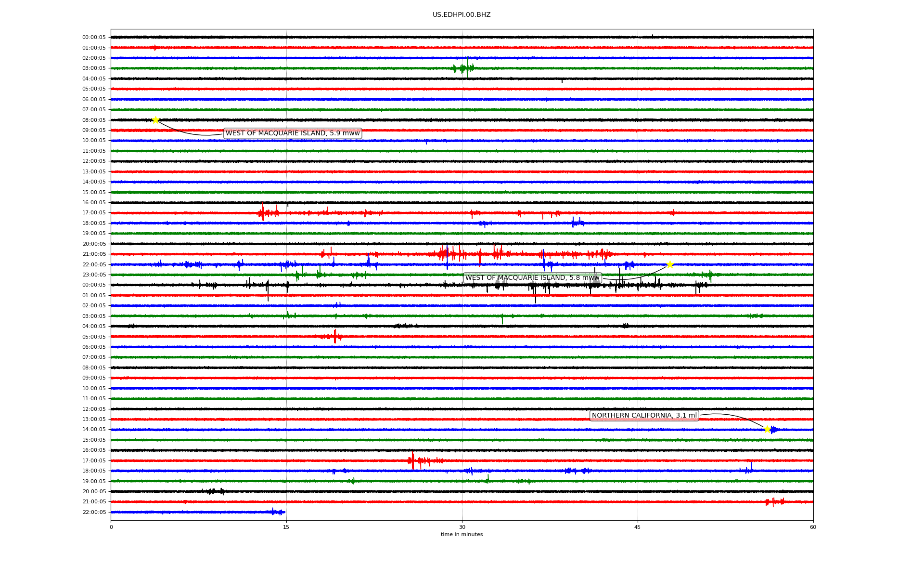
Task: Click the Macquarie Island 5.9 mww label
Action: point(293,133)
